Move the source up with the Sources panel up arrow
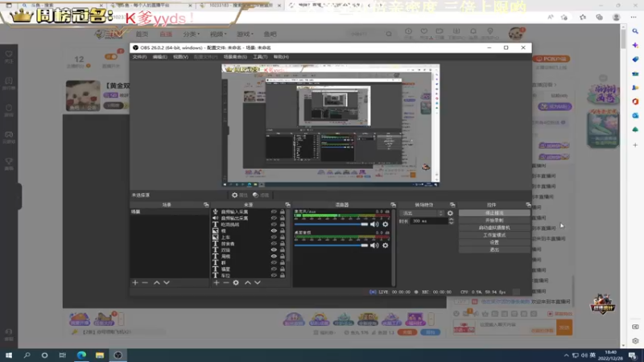644x362 pixels. 248,283
